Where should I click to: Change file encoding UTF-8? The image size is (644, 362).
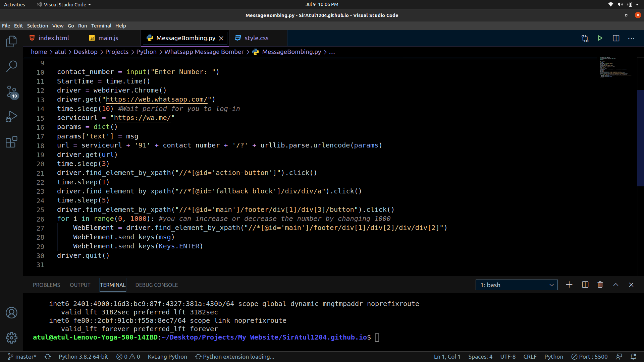point(508,357)
